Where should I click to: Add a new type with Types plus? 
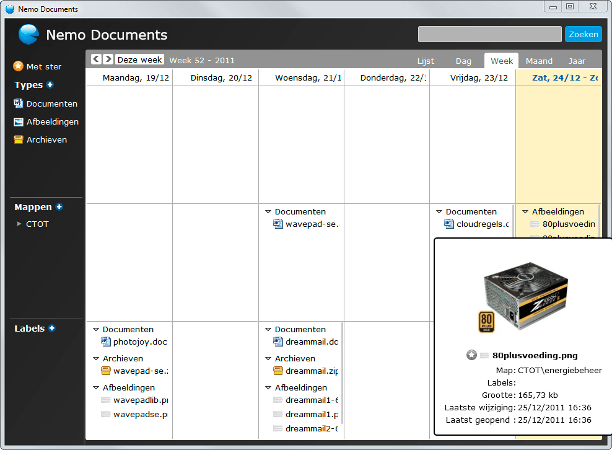(50, 85)
